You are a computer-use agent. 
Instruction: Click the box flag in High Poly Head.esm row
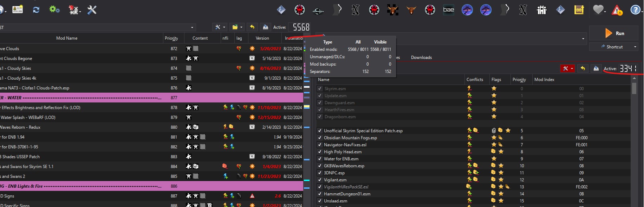[494, 152]
